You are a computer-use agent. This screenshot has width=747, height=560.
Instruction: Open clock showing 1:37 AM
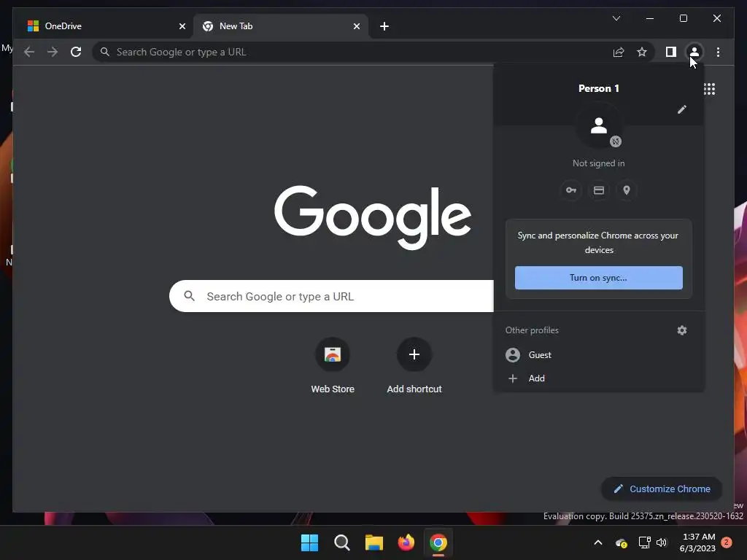[697, 542]
